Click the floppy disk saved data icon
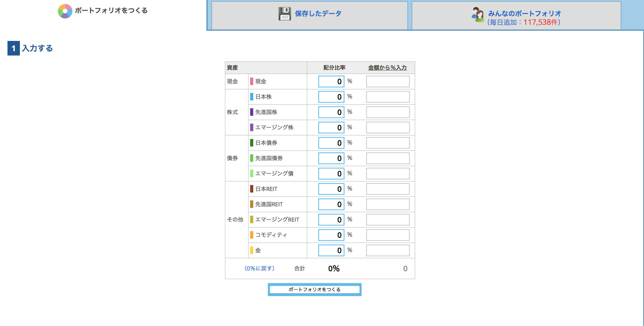644x326 pixels. coord(285,14)
